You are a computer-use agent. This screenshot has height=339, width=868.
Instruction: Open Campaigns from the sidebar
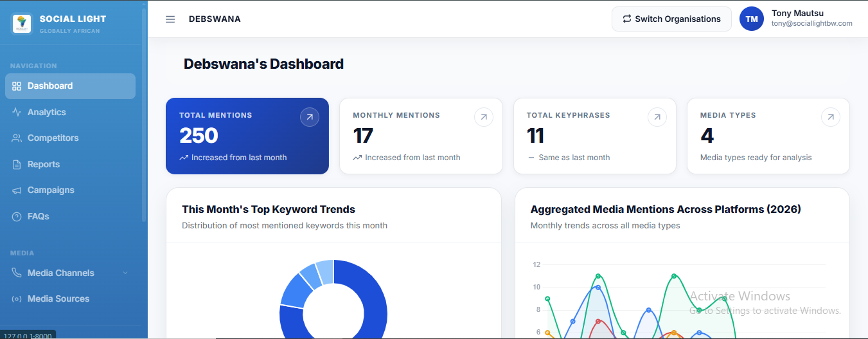click(70, 190)
